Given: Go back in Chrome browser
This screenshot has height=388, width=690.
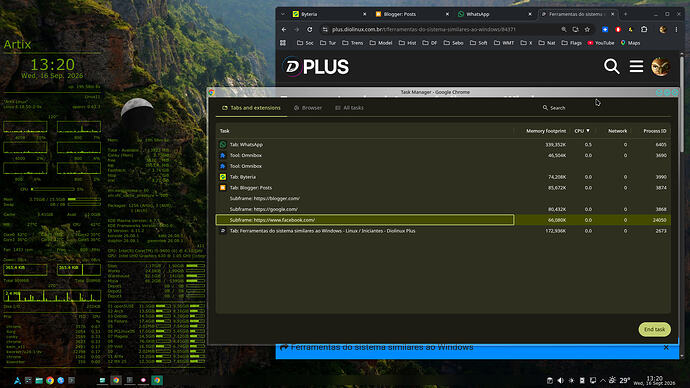Looking at the screenshot, I should pos(284,29).
